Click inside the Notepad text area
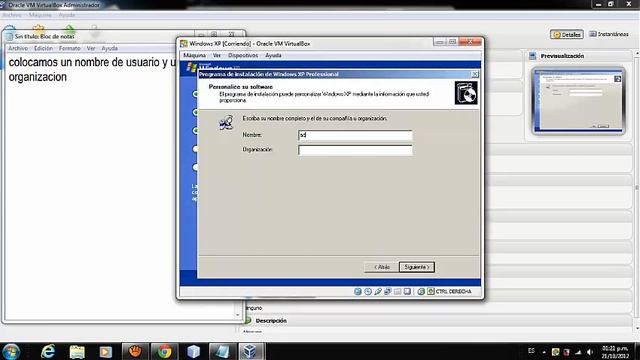The height and width of the screenshot is (360, 640). click(90, 196)
